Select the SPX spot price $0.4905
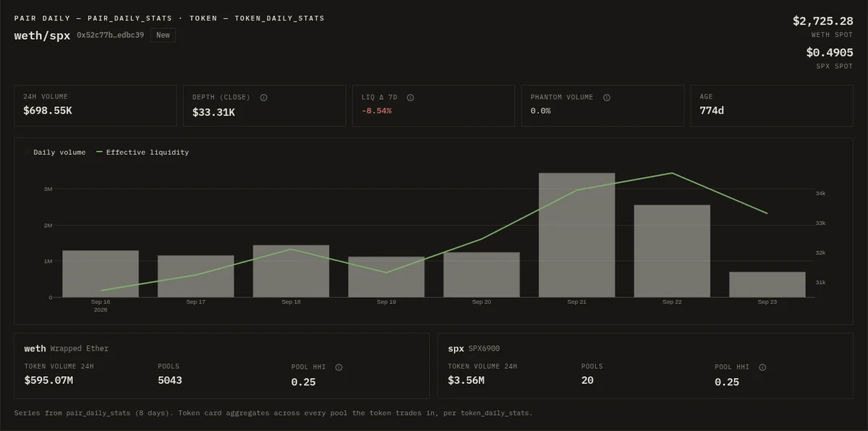This screenshot has width=868, height=431. pos(830,52)
